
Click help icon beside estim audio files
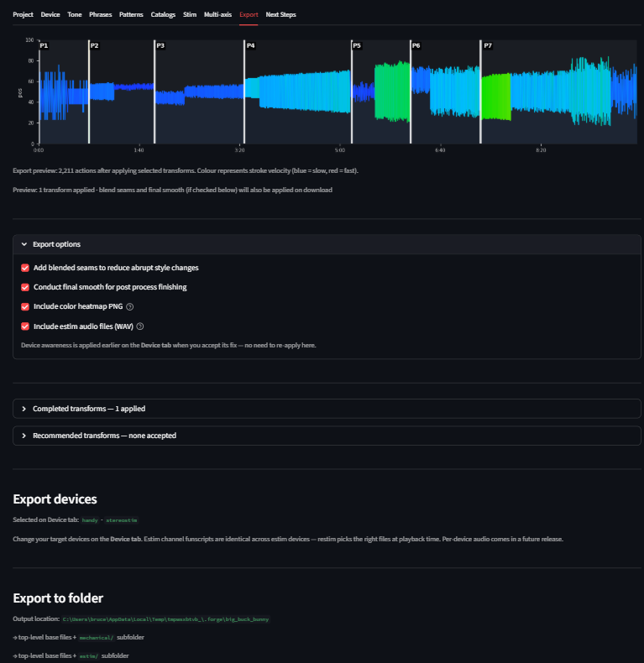click(140, 326)
